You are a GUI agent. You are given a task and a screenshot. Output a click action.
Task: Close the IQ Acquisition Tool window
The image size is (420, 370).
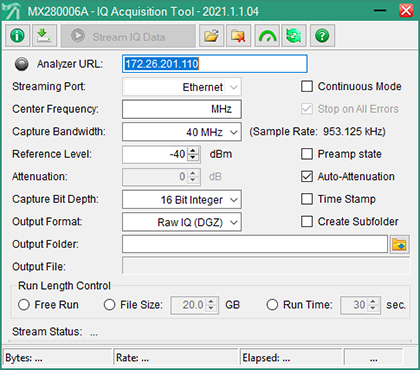[x=406, y=11]
